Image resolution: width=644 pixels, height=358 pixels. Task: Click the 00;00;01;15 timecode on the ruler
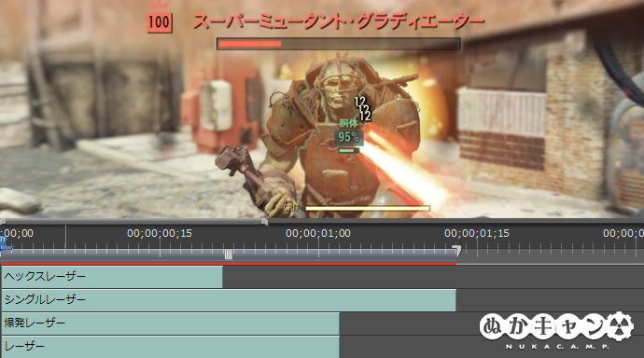pos(477,233)
